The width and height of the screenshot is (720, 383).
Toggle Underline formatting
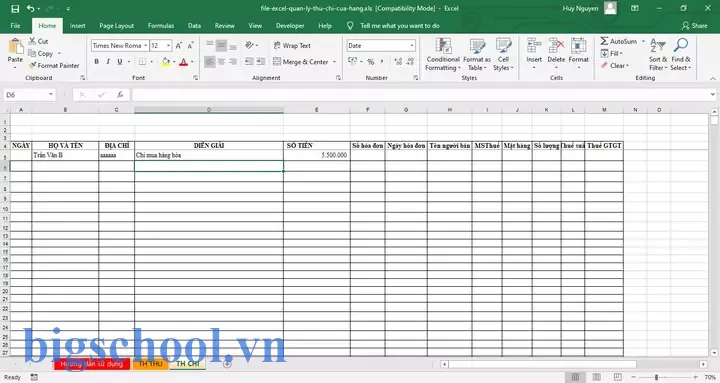click(x=119, y=62)
